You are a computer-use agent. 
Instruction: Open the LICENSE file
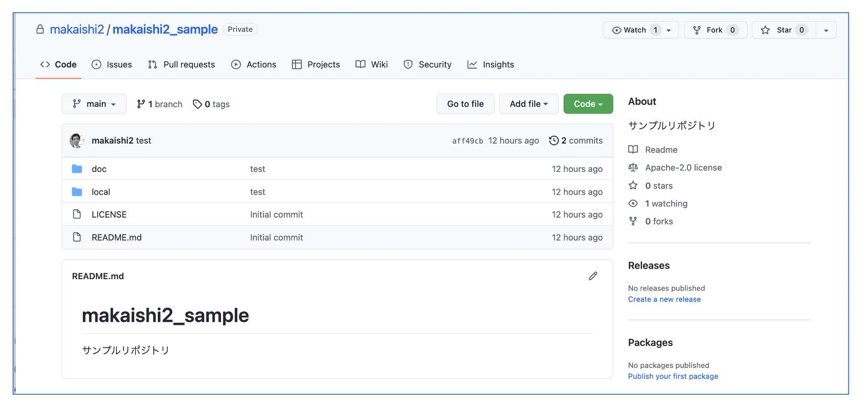coord(109,215)
